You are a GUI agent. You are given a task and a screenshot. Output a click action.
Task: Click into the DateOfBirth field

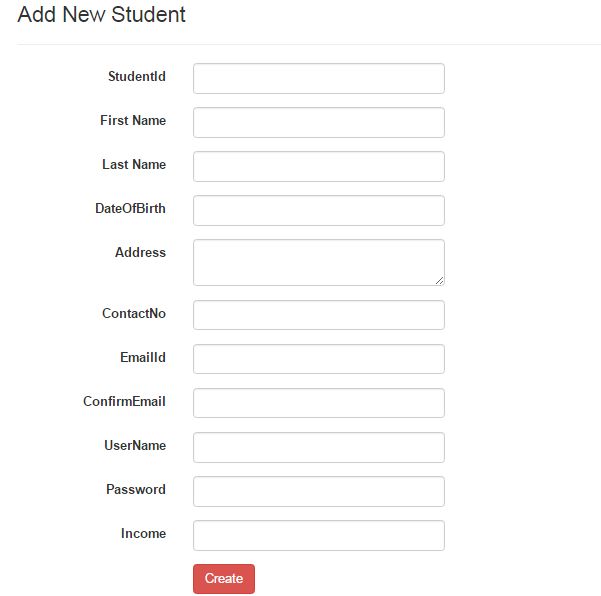coord(318,211)
